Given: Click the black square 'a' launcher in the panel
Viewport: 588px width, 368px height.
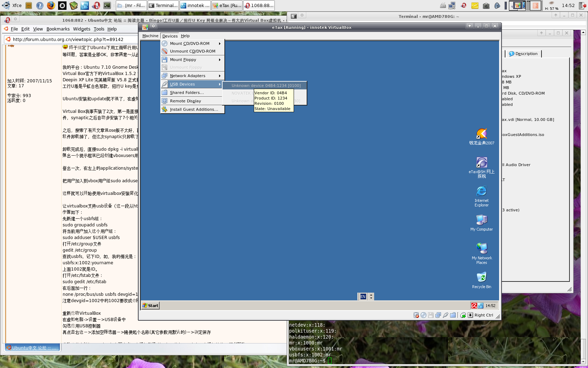Looking at the screenshot, I should 62,5.
